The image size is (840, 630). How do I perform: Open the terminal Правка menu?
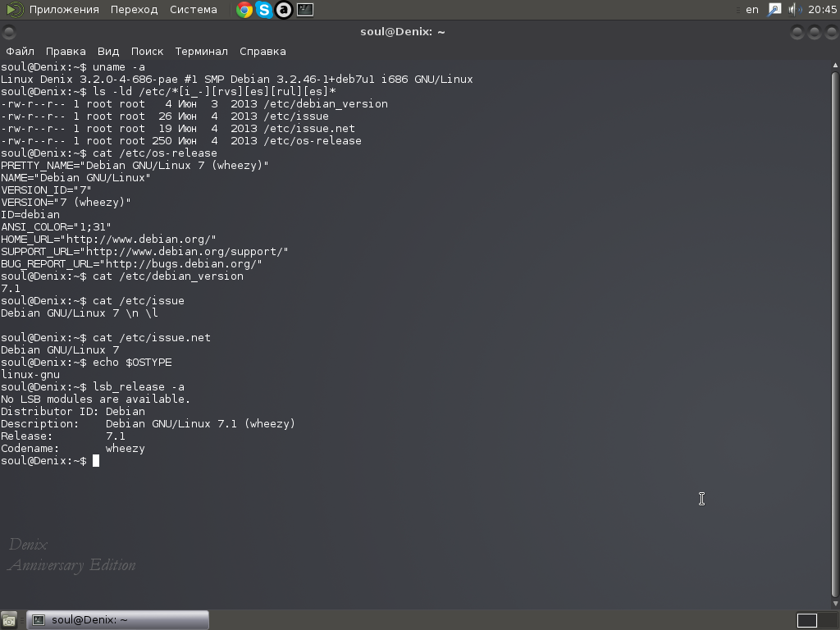click(x=66, y=52)
